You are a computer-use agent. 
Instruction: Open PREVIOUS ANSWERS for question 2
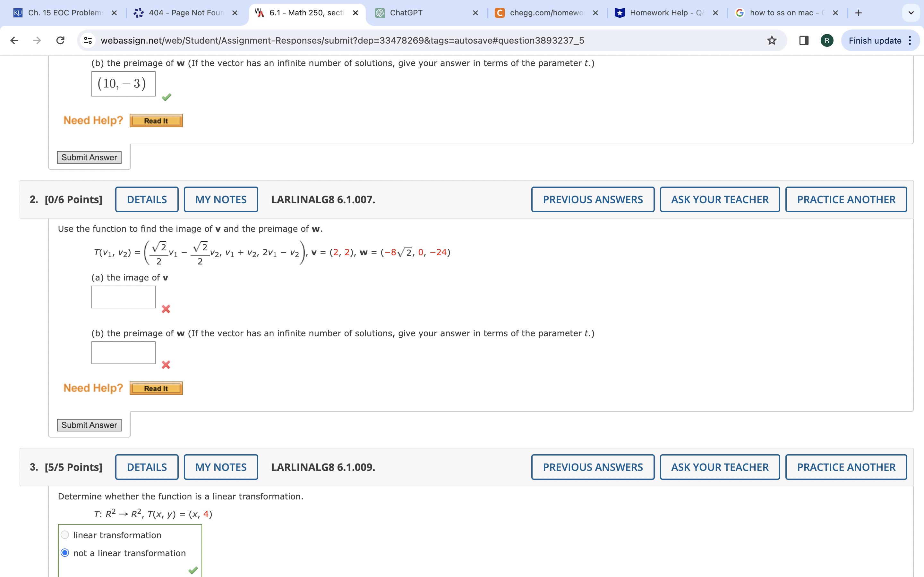pyautogui.click(x=593, y=200)
